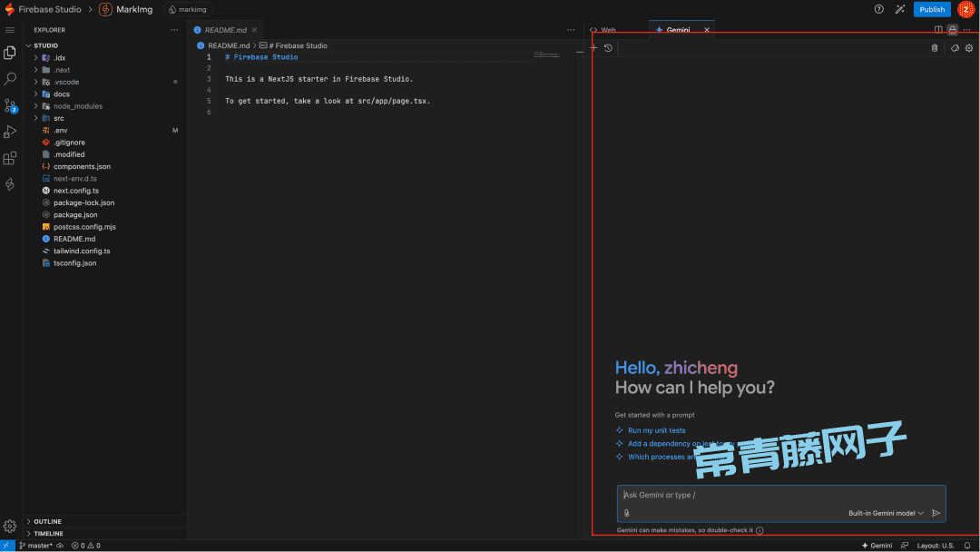This screenshot has width=980, height=552.
Task: Open Gemini chat history
Action: coord(608,48)
